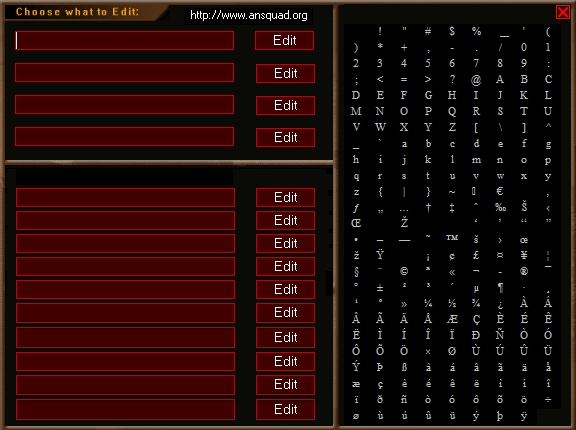Pick the @ symbol in the character grid
576x430 pixels.
click(x=476, y=79)
